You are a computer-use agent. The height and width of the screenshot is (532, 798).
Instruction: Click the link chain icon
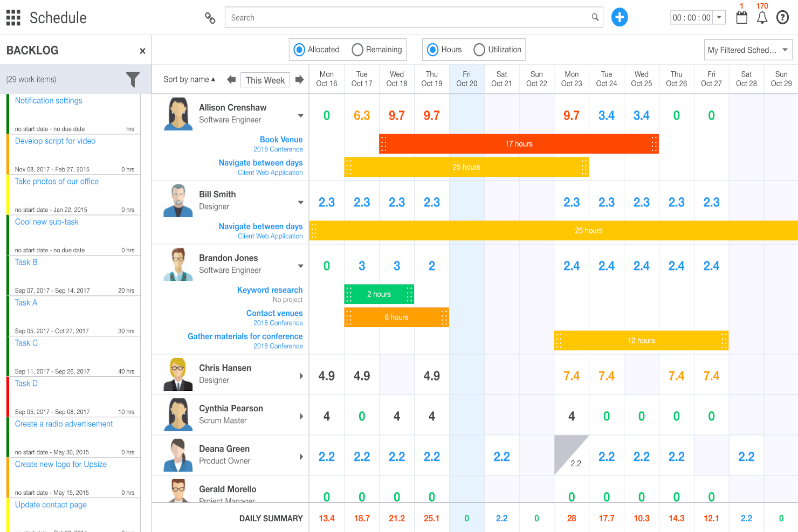point(210,18)
